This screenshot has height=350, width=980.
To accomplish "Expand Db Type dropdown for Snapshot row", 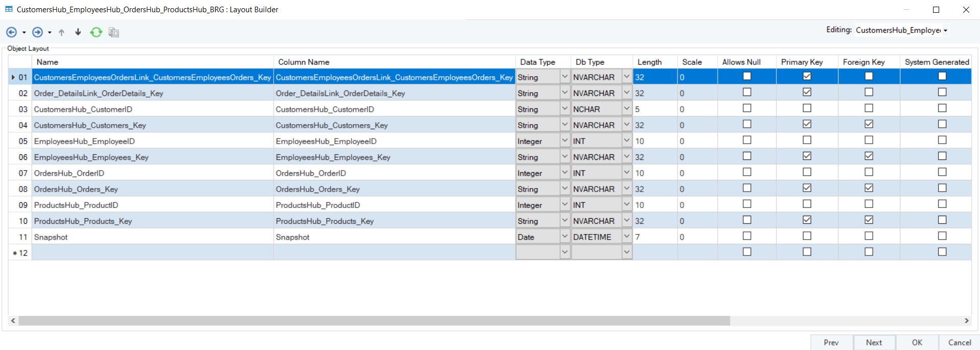I will click(626, 236).
